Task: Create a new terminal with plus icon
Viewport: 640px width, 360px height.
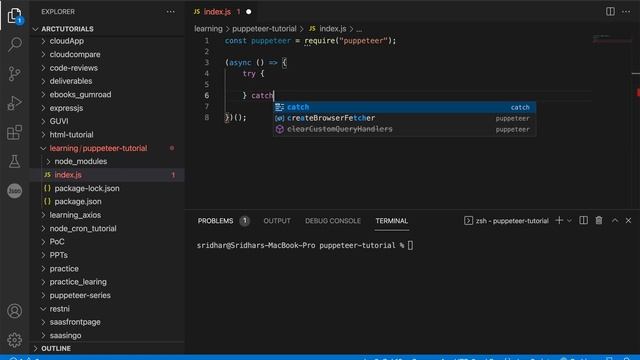Action: click(x=559, y=220)
